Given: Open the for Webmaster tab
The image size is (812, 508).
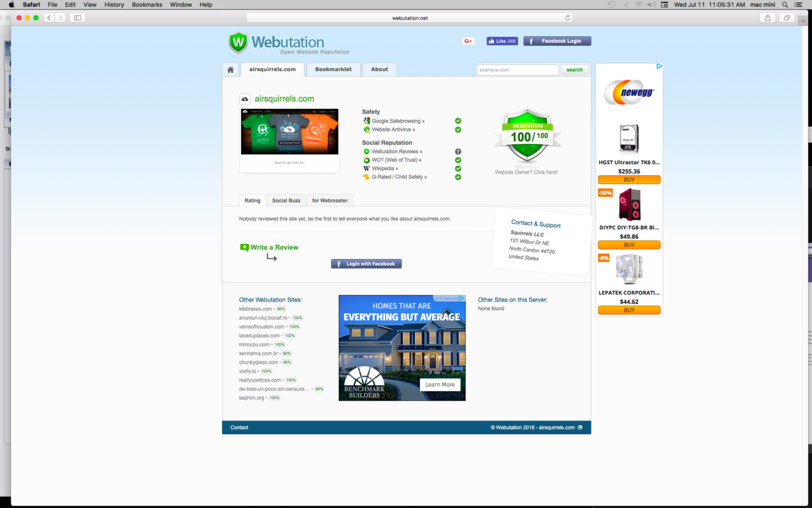Looking at the screenshot, I should [x=330, y=201].
